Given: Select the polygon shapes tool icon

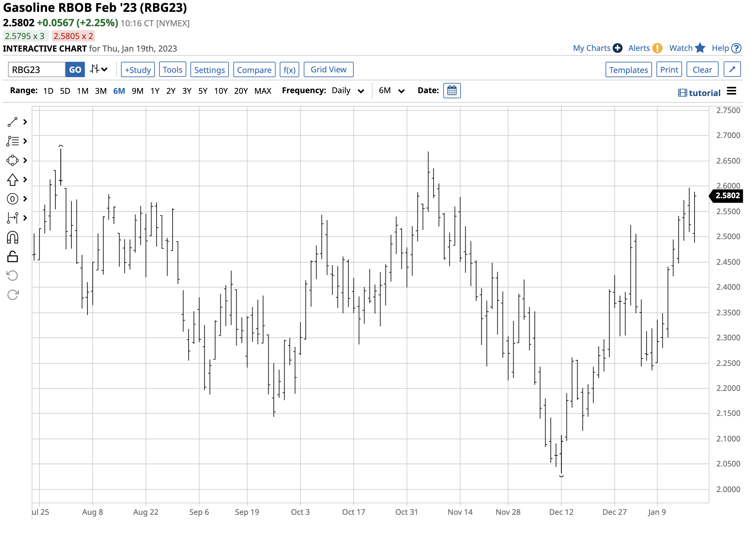Looking at the screenshot, I should [12, 161].
